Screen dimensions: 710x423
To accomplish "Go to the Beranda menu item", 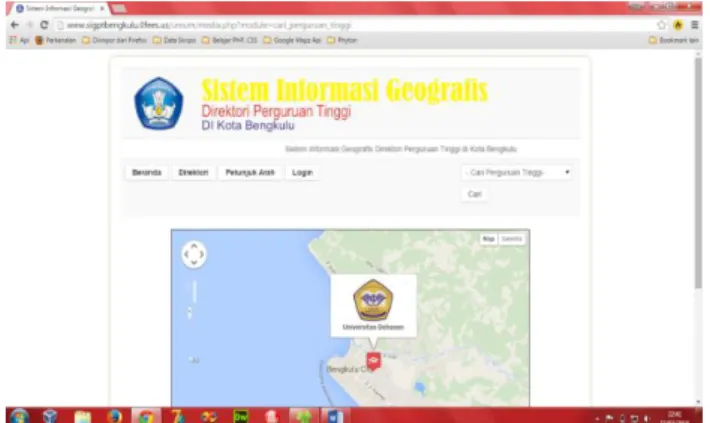I will [x=147, y=173].
